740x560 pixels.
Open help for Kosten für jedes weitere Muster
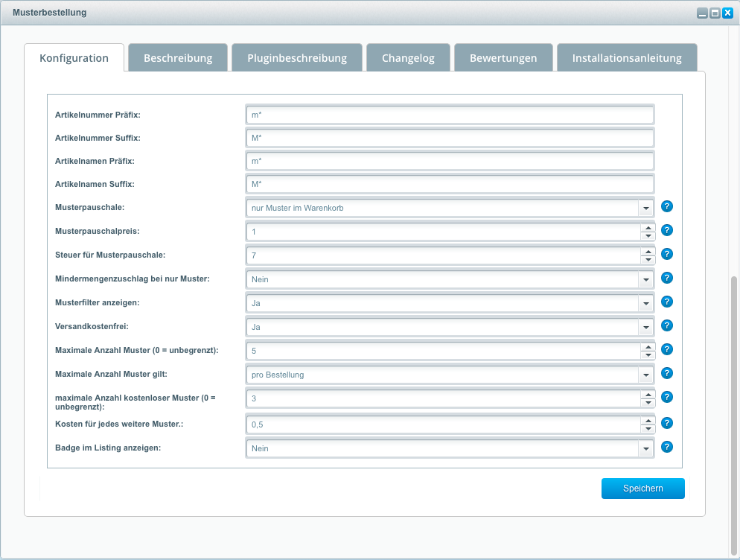(667, 423)
